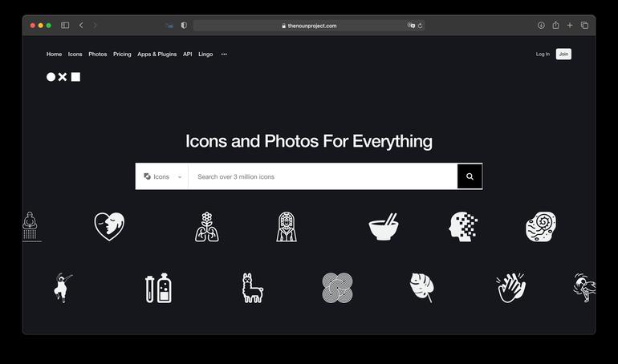This screenshot has width=618, height=364.
Task: Choose the pixelated head icon
Action: [x=463, y=227]
